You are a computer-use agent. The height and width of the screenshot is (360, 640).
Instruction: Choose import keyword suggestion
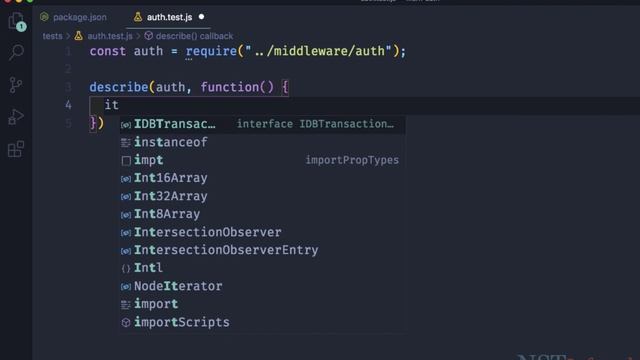click(x=262, y=304)
